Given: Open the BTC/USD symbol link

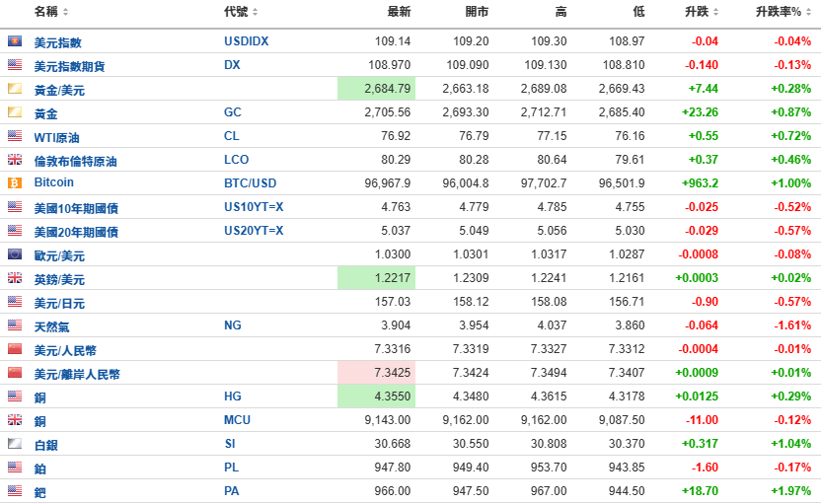Looking at the screenshot, I should [x=249, y=183].
